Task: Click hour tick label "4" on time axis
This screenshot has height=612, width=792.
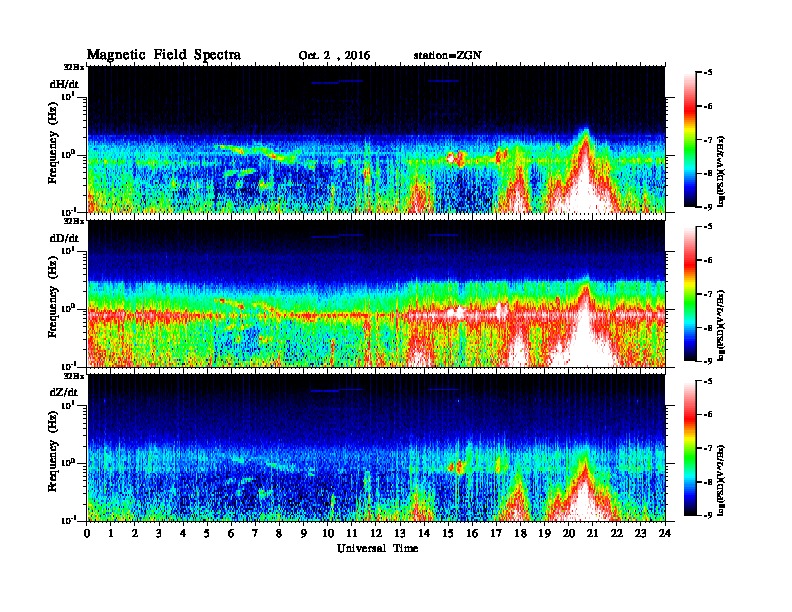Action: (x=183, y=533)
